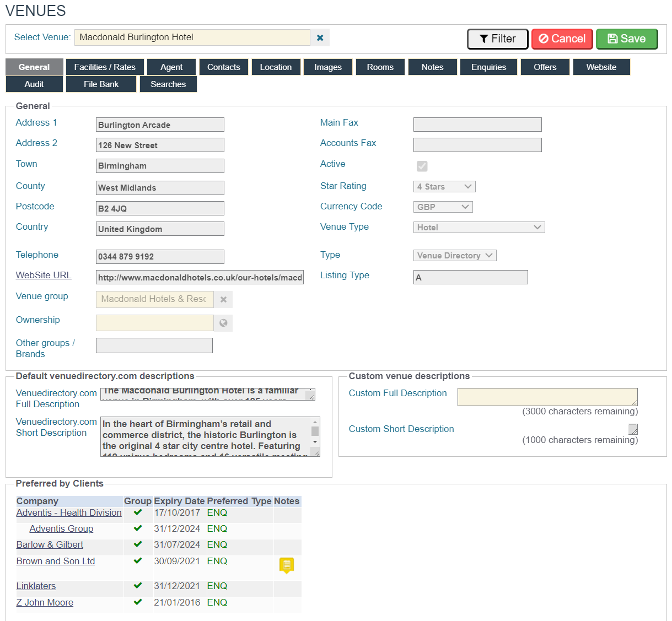Click the red Cancel button
Image resolution: width=672 pixels, height=621 pixels.
click(x=562, y=39)
